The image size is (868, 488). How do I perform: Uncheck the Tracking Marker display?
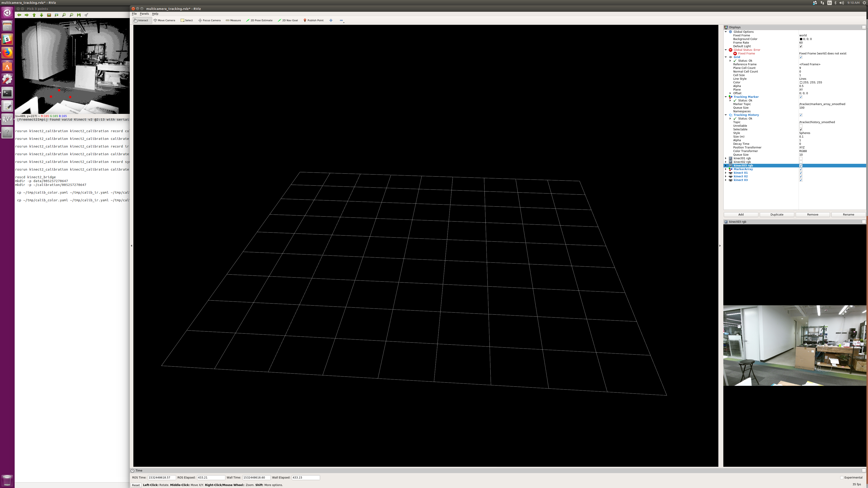(x=801, y=97)
